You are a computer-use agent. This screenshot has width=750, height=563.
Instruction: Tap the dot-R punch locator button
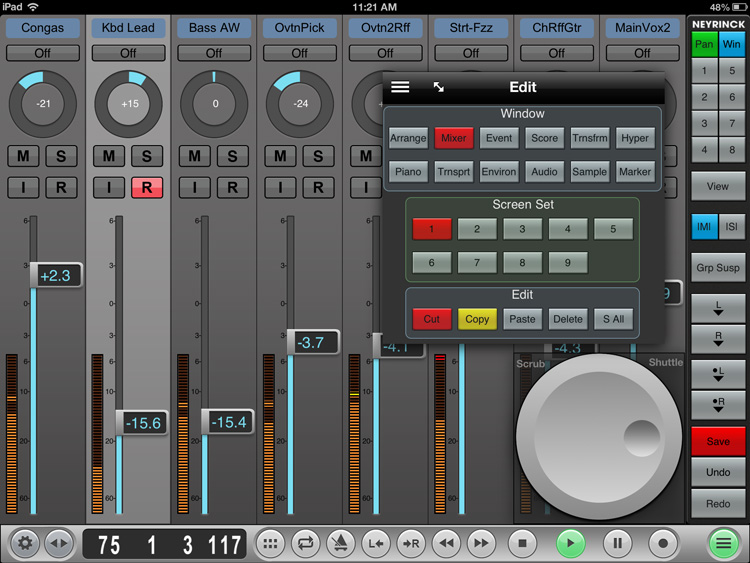(718, 405)
